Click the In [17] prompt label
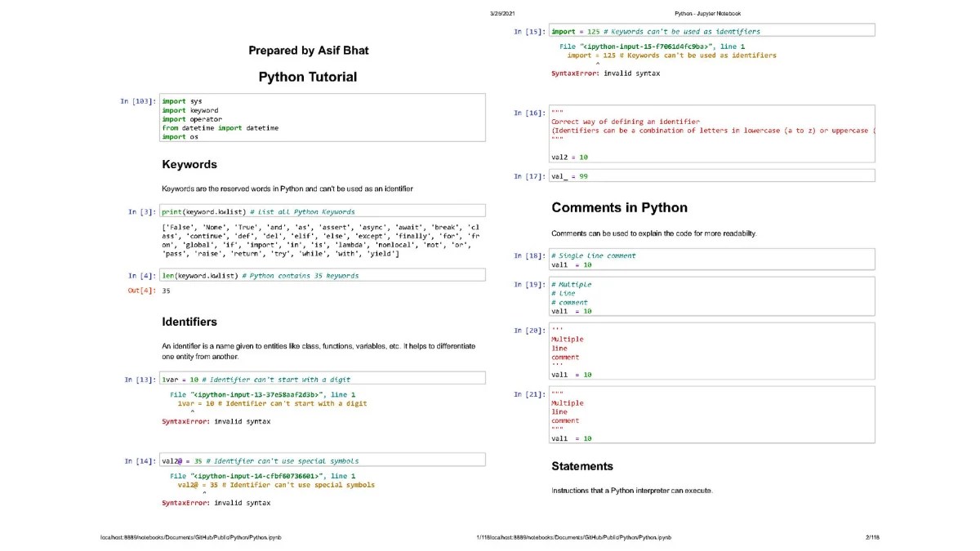This screenshot has height=551, width=980. (x=529, y=176)
